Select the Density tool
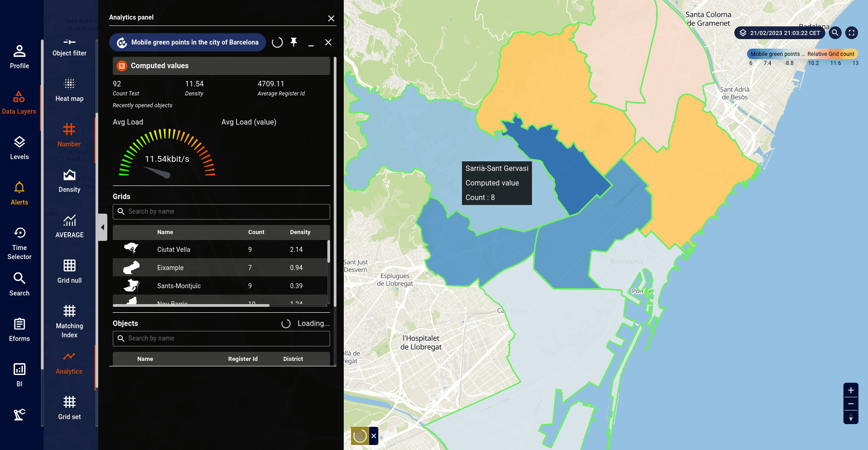The height and width of the screenshot is (450, 868). pos(70,181)
